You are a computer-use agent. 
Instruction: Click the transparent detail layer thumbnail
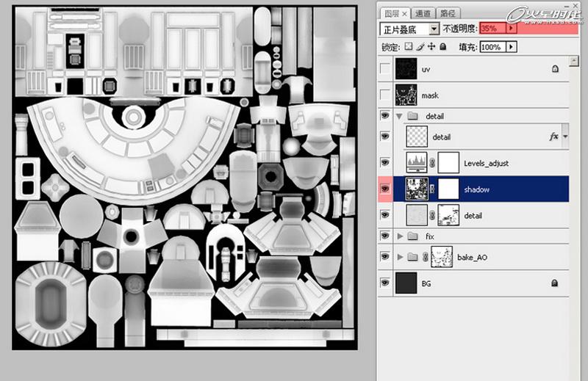(417, 137)
